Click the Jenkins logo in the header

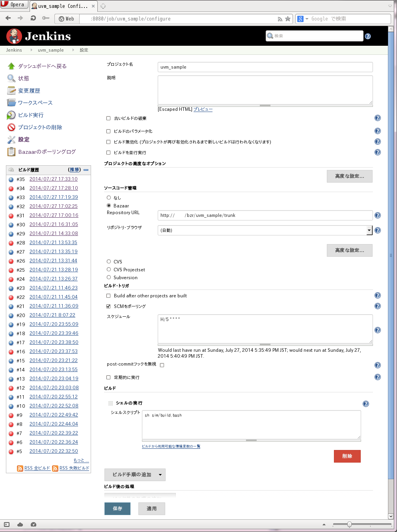tap(39, 36)
